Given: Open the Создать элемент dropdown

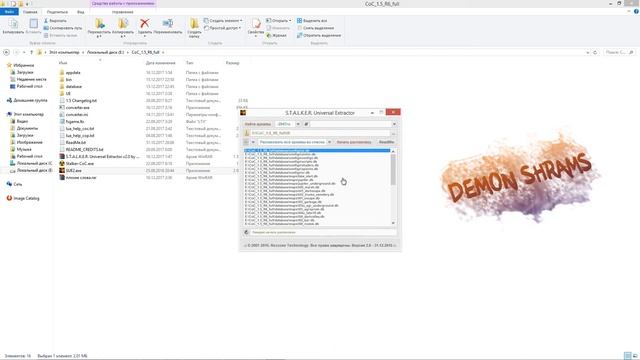Looking at the screenshot, I should pyautogui.click(x=223, y=20).
